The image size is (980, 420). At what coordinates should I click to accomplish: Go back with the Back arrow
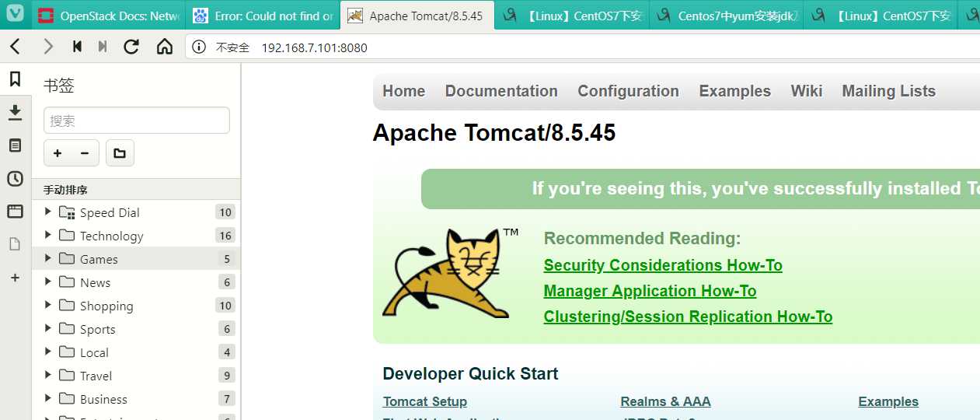15,47
